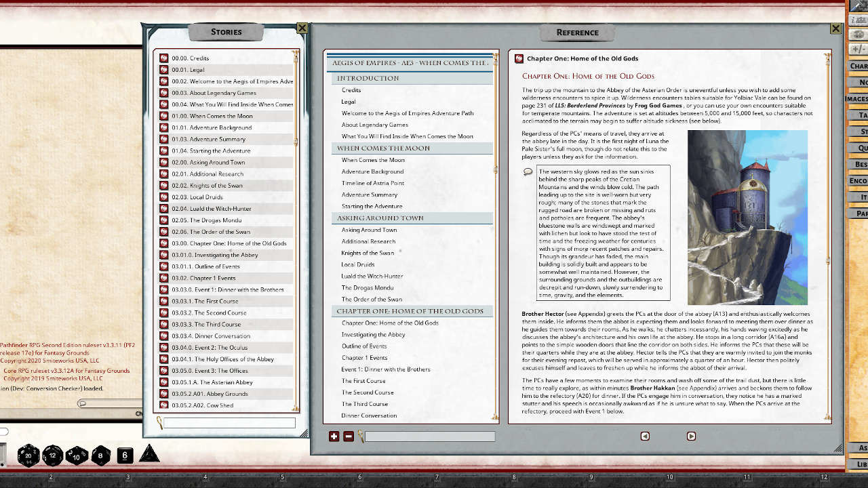The image size is (868, 488).
Task: Click the Reference content scrollbar
Action: 829,236
